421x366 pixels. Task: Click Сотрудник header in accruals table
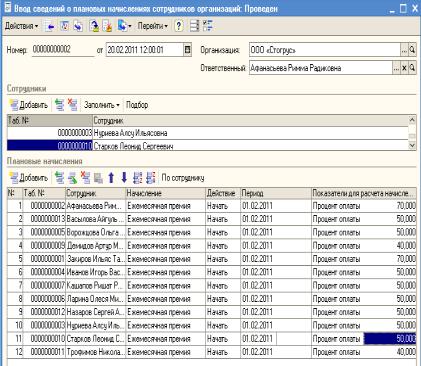click(x=95, y=193)
